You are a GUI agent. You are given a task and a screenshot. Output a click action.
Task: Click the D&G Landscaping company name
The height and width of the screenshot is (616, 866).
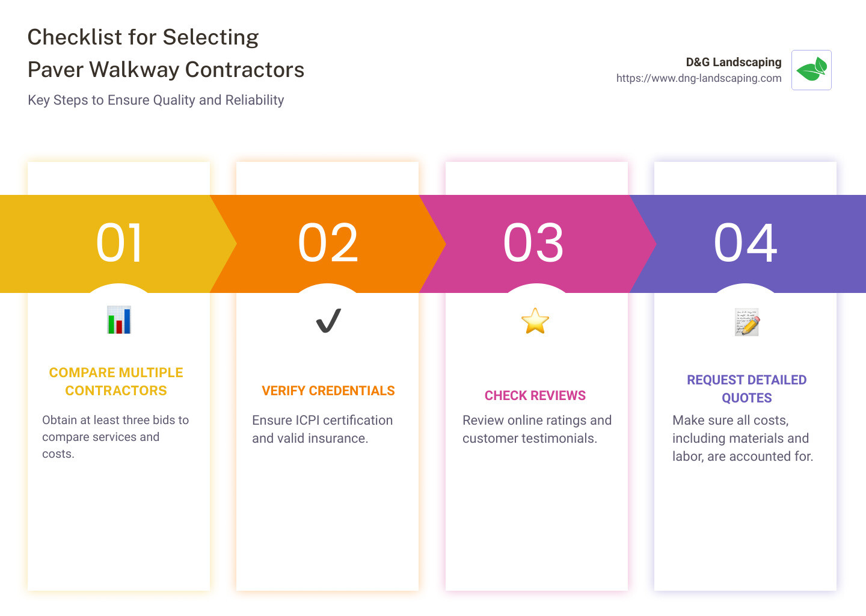(x=733, y=62)
